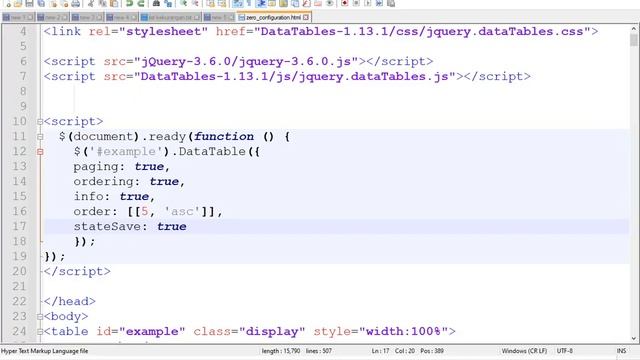
Task: Click the Document Map toolbar icon
Action: [x=283, y=4]
